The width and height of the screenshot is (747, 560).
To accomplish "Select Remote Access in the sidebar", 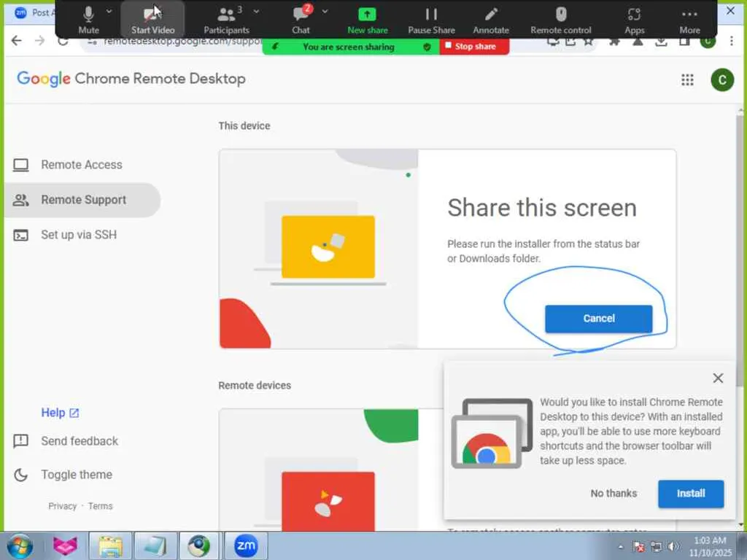I will [81, 165].
